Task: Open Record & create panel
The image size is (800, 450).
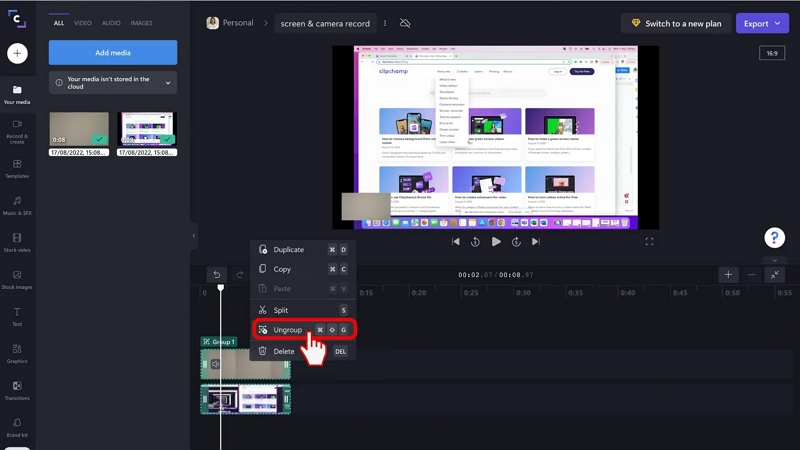Action: [x=17, y=132]
